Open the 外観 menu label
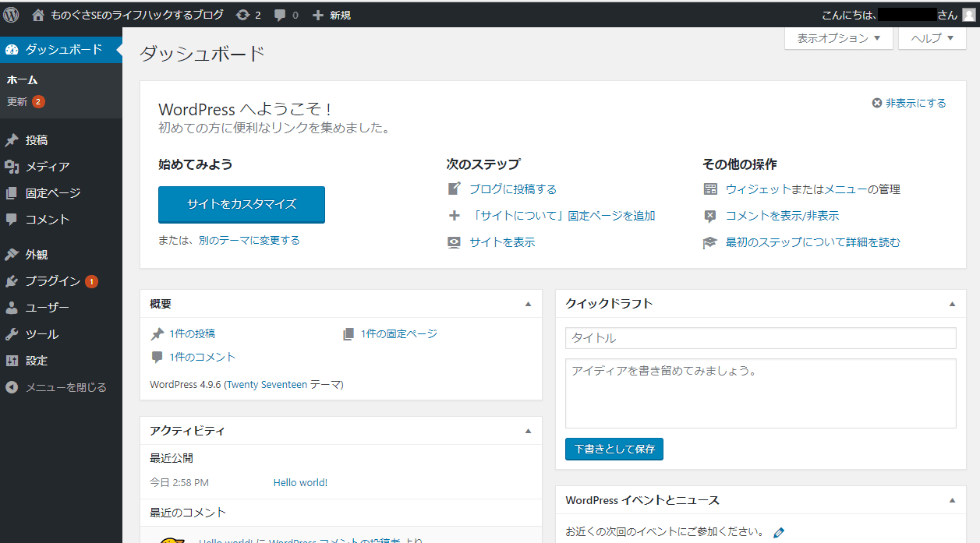This screenshot has height=543, width=980. click(37, 255)
